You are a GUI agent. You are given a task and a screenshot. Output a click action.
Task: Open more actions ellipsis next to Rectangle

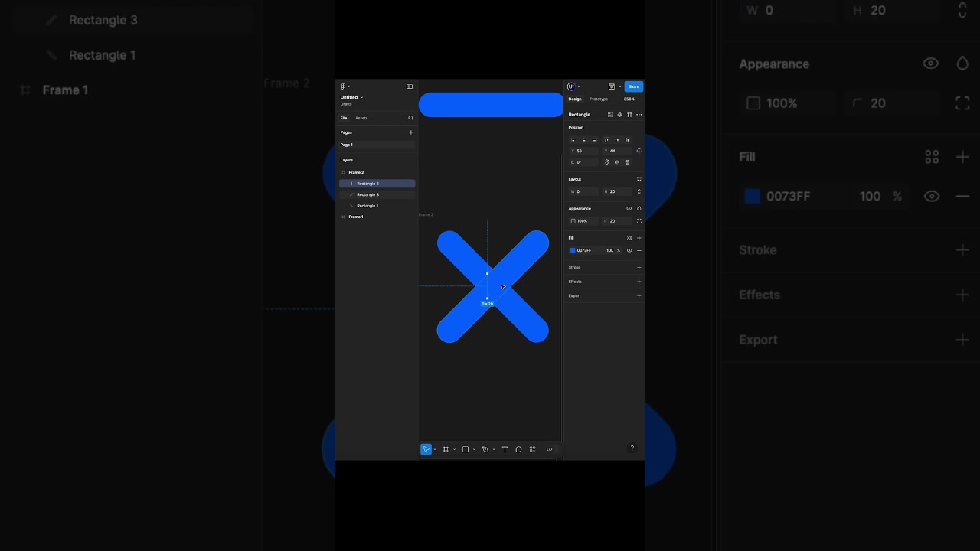(639, 115)
